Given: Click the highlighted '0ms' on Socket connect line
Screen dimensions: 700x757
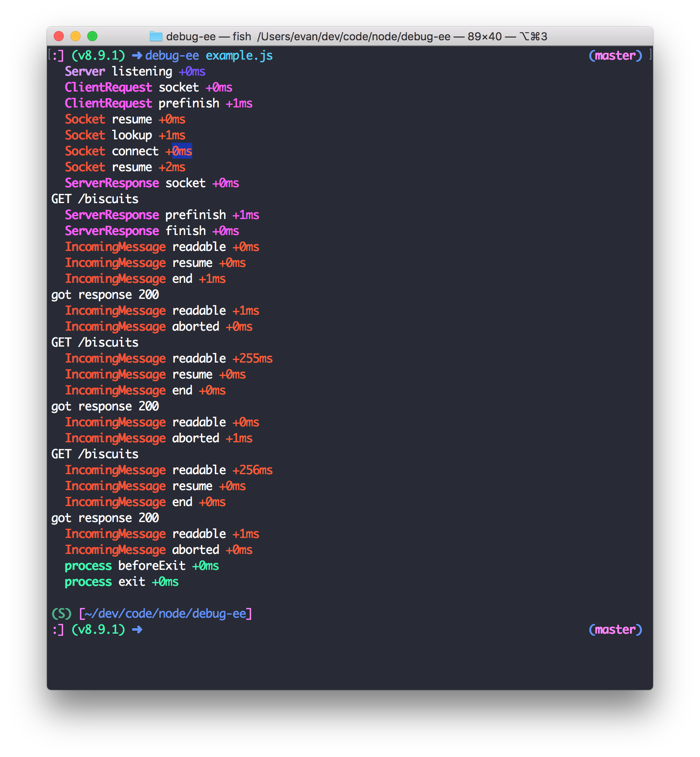Looking at the screenshot, I should click(182, 151).
